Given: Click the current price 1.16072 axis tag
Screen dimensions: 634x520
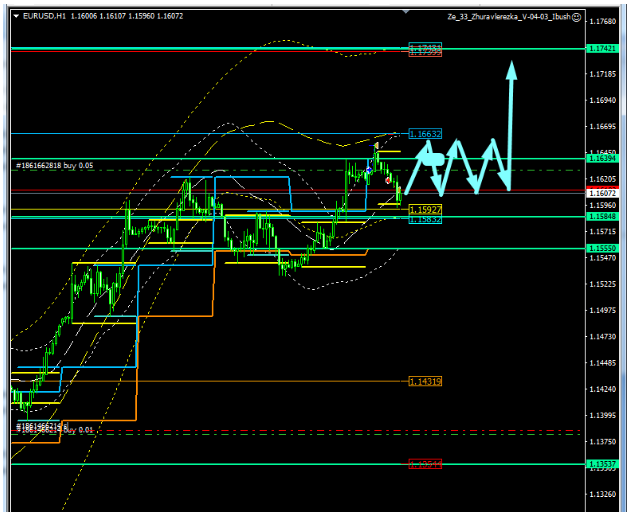Looking at the screenshot, I should 603,192.
